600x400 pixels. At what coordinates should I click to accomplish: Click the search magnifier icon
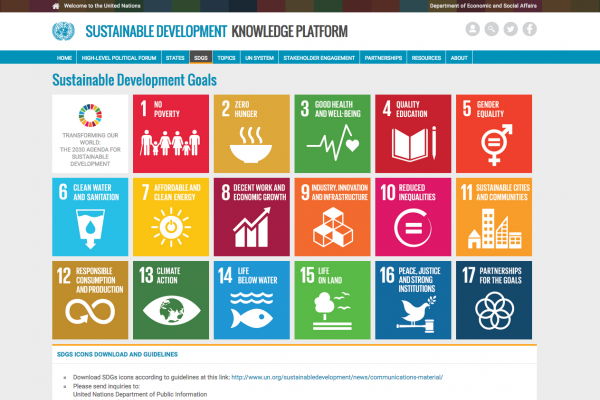(x=492, y=29)
